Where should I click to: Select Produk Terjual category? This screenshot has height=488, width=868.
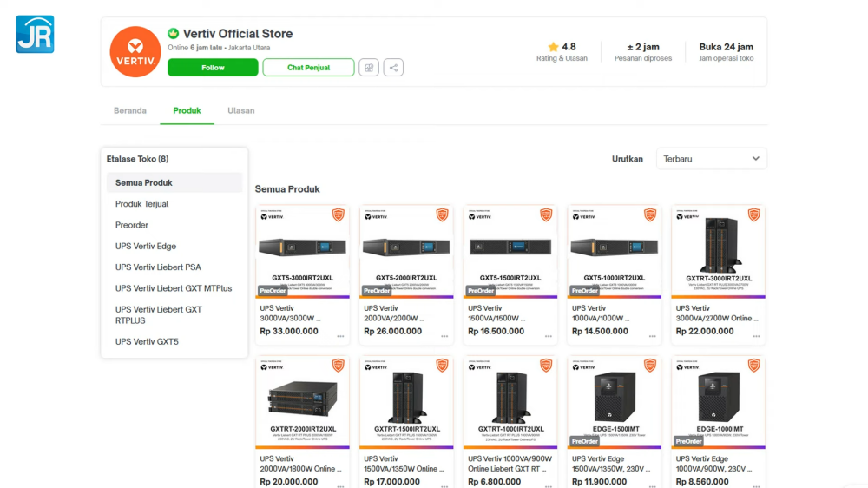point(141,204)
